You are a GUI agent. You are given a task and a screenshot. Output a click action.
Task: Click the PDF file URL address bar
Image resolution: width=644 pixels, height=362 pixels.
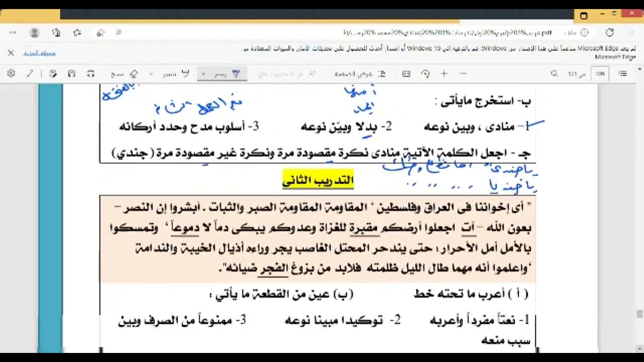(448, 33)
